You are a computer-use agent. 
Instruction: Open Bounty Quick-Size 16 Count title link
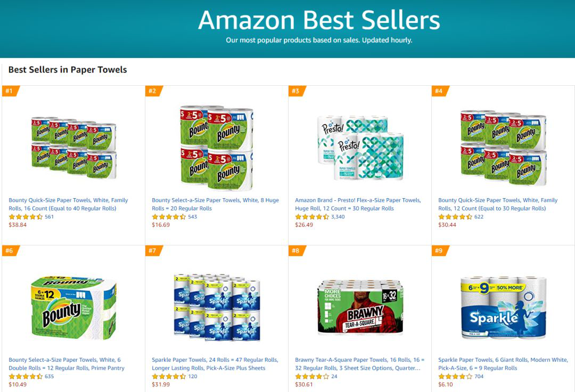click(x=68, y=204)
